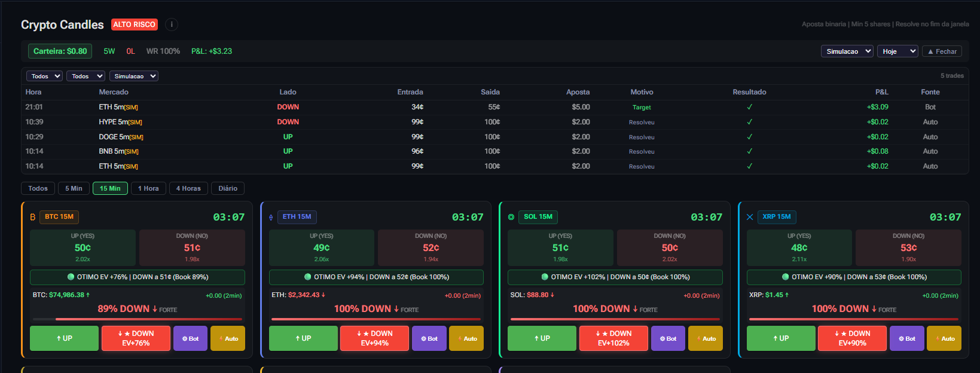The width and height of the screenshot is (980, 373).
Task: Click the BTC 15M label badge
Action: [59, 216]
